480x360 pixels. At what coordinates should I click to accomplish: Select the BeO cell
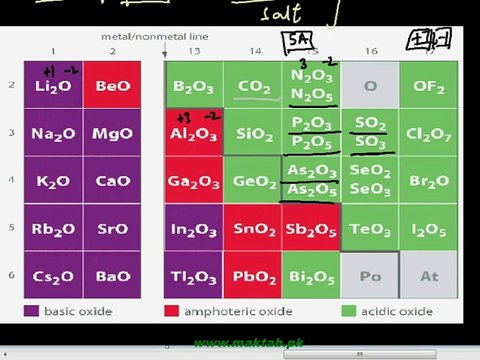pyautogui.click(x=112, y=85)
